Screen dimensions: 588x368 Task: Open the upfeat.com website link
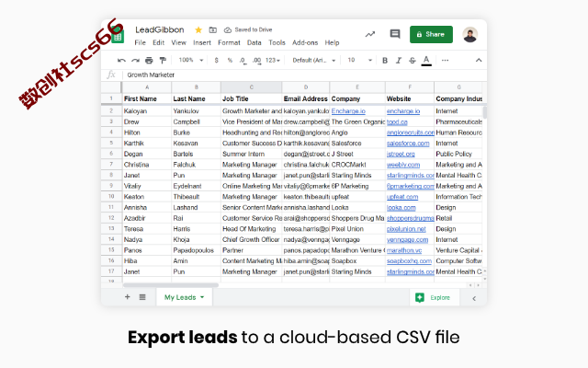[x=402, y=197]
